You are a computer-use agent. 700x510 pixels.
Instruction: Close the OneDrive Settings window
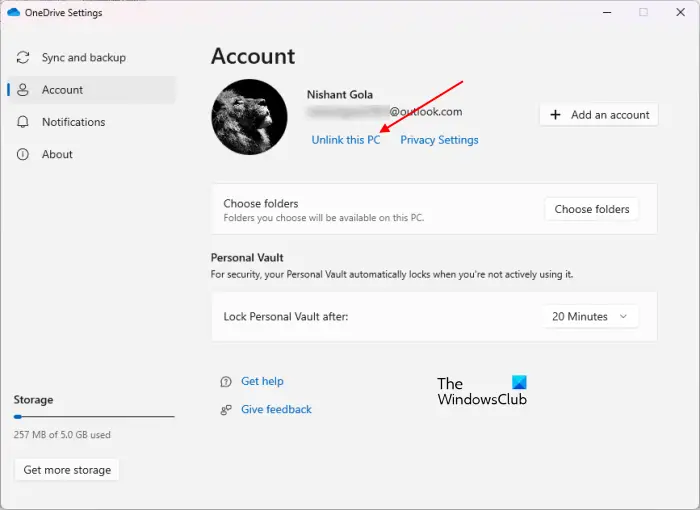click(x=680, y=12)
